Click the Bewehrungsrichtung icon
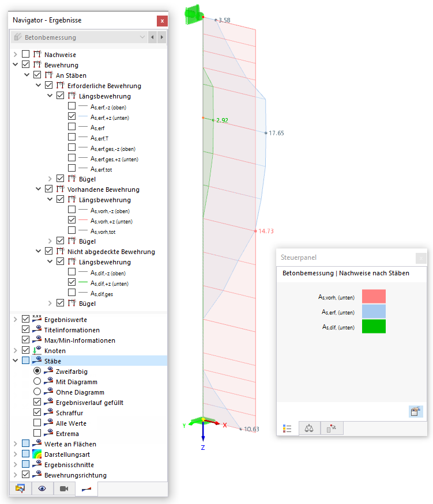Screen dimensions: 433x504 coord(37,475)
